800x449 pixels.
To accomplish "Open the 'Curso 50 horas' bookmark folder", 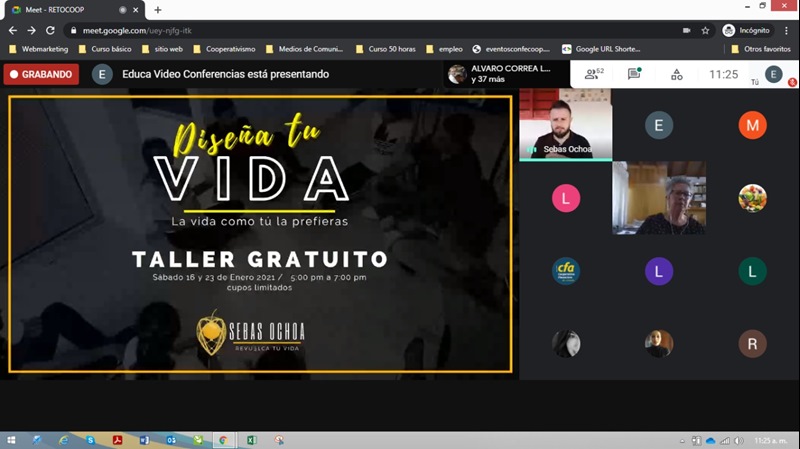I will (x=386, y=49).
